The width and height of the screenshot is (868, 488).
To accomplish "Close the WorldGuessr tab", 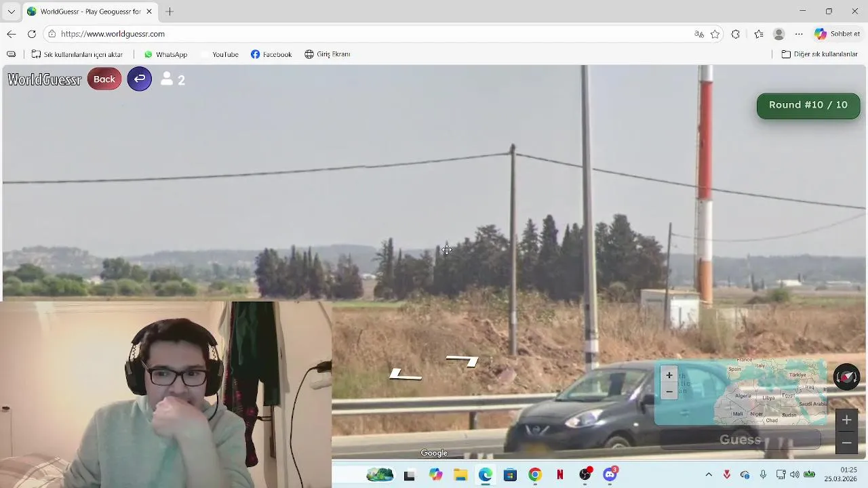I will 149,12.
